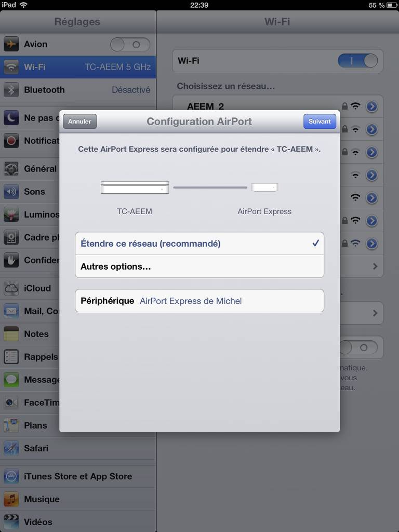Open details arrow for AEEM_2 network
The image size is (399, 532).
click(371, 107)
